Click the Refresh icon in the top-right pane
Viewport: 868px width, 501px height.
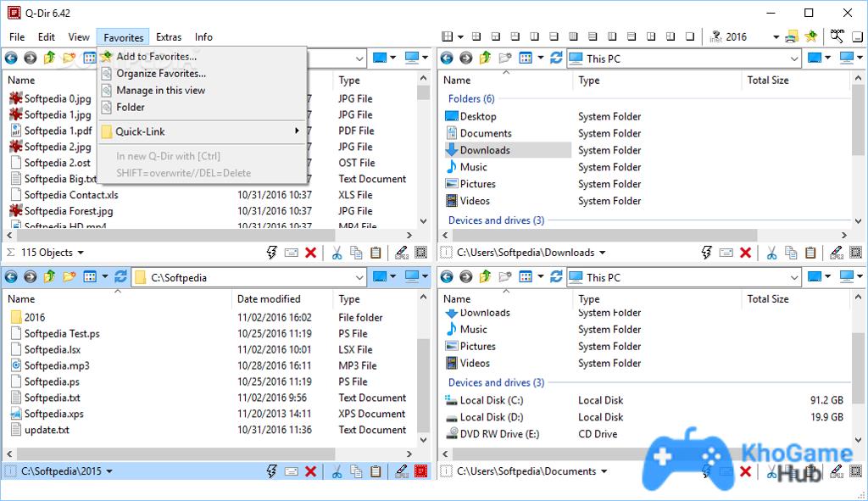pyautogui.click(x=556, y=58)
